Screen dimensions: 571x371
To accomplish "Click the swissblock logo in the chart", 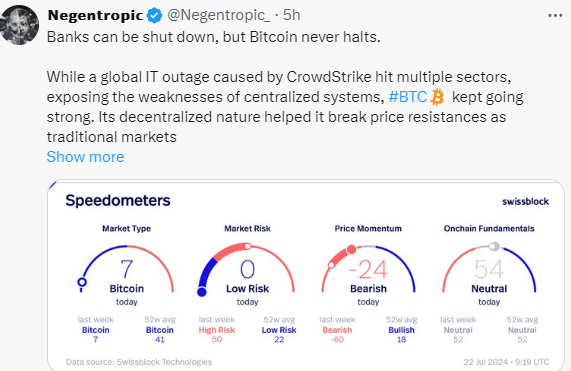I will (x=525, y=201).
